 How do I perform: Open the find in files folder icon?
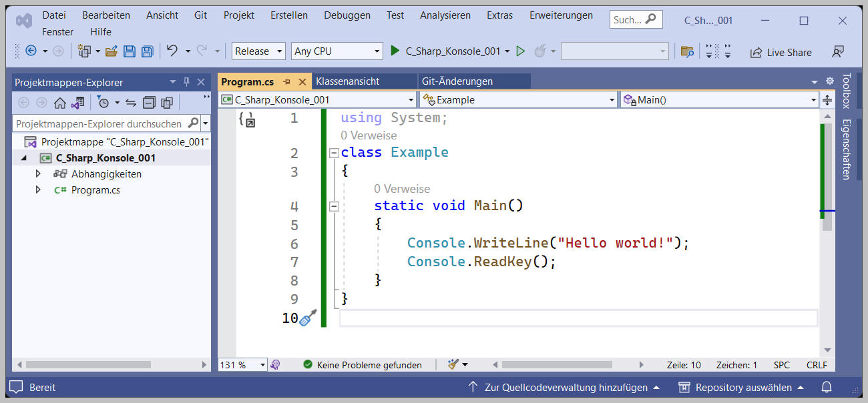coord(687,51)
